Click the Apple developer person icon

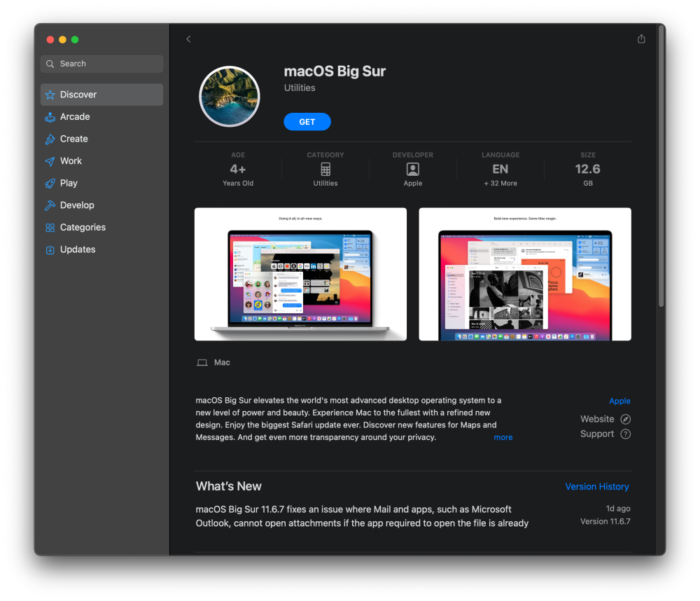coord(412,170)
